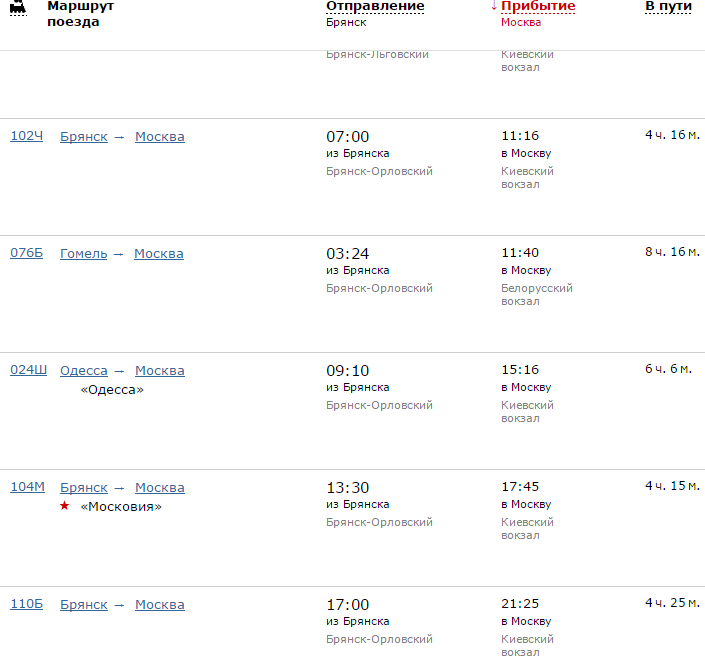Viewport: 705px width, 671px height.
Task: Open Москва link in the 110Б row
Action: pyautogui.click(x=160, y=604)
